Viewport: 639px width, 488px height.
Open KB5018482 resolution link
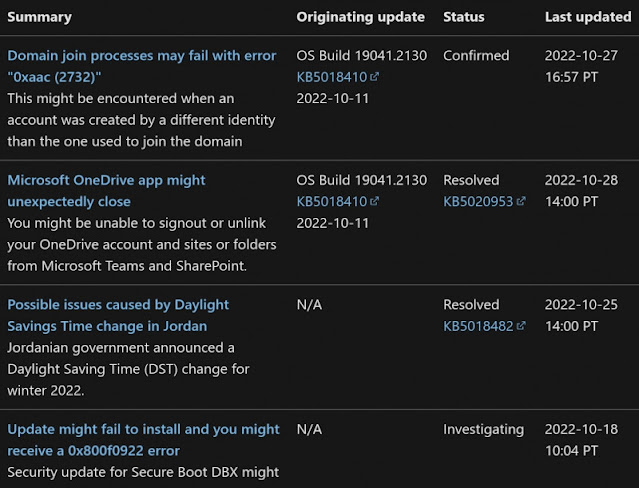[478, 326]
